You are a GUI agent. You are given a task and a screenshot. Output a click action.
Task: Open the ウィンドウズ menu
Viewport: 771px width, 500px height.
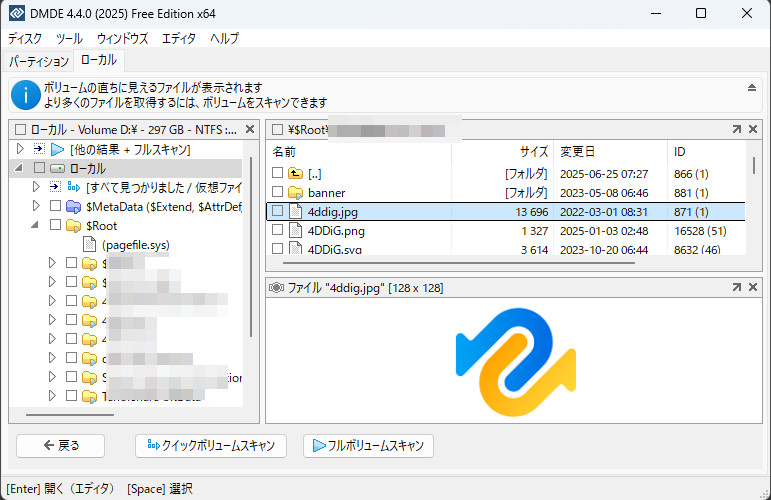[122, 38]
